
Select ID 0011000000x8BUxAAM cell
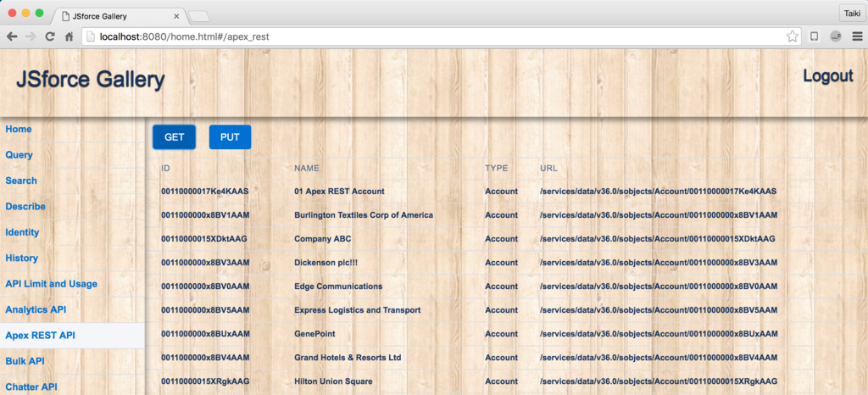[205, 334]
